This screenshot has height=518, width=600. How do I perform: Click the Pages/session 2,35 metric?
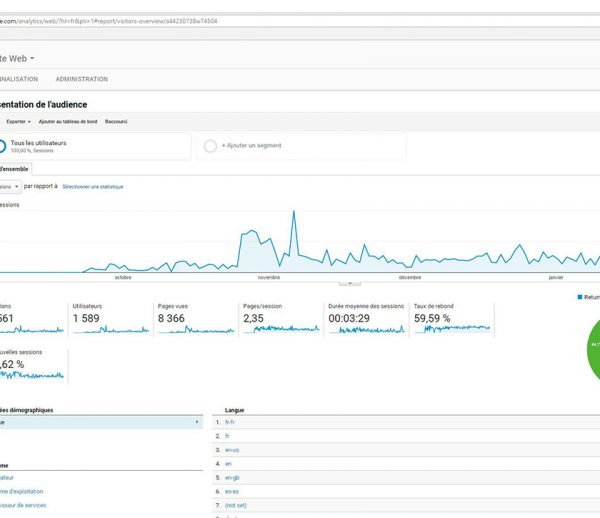point(281,320)
